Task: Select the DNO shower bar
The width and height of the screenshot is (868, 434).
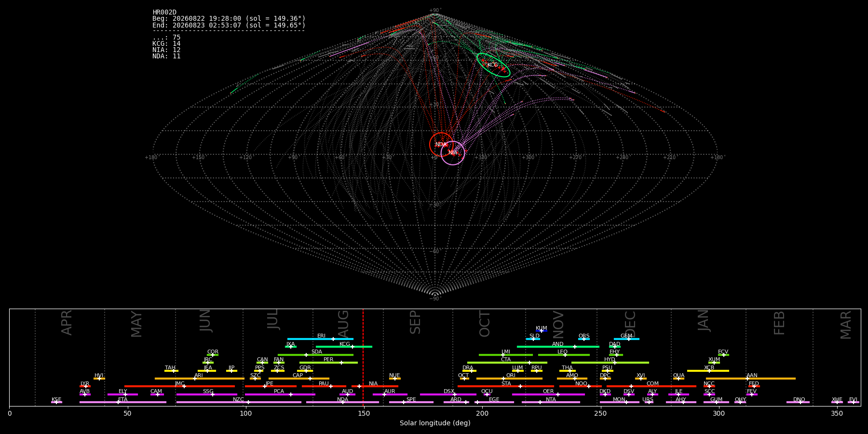Action: [798, 402]
